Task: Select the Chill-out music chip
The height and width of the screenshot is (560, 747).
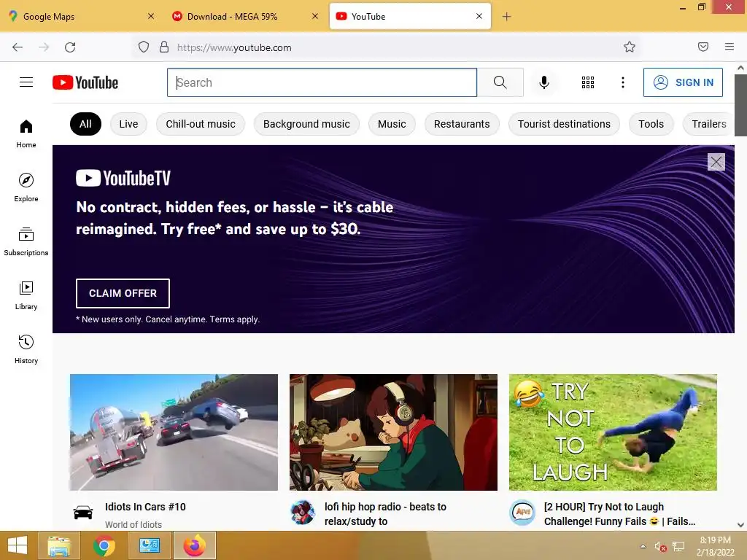Action: (201, 124)
